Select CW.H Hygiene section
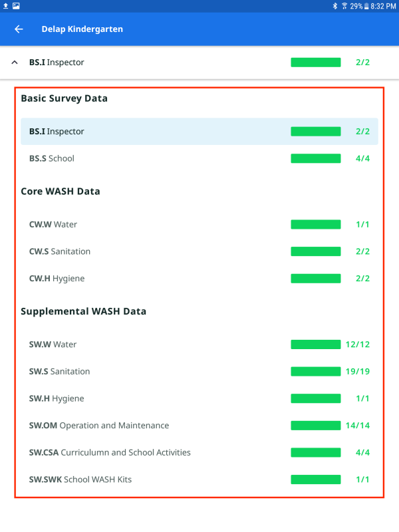The width and height of the screenshot is (399, 532). (199, 279)
